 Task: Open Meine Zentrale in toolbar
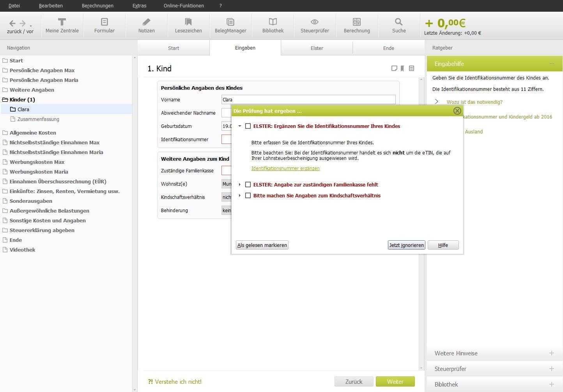[62, 25]
